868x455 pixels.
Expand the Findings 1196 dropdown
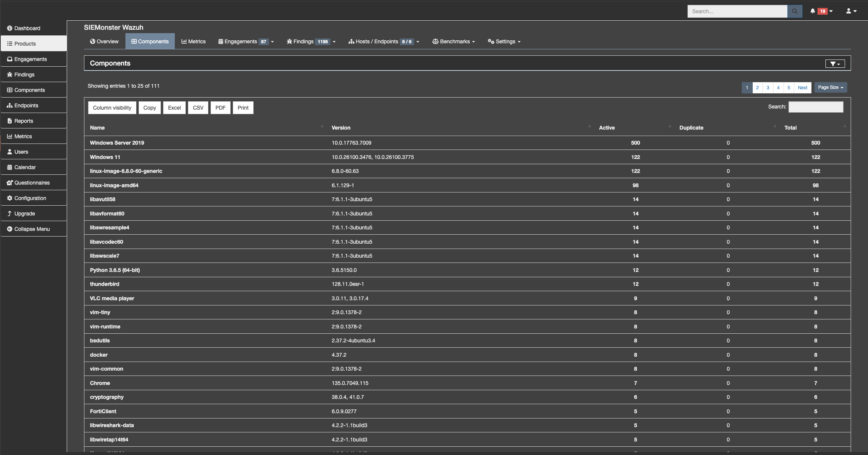coord(311,41)
